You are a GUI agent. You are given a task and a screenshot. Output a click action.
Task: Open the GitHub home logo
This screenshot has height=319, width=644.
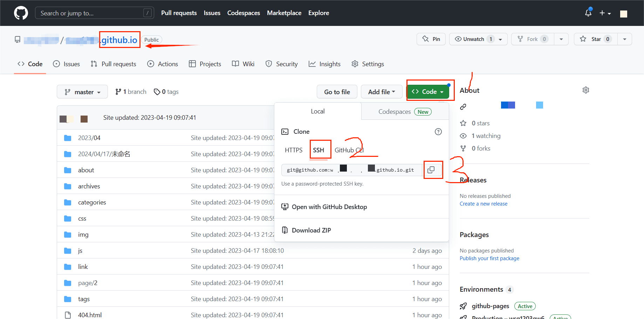click(21, 13)
